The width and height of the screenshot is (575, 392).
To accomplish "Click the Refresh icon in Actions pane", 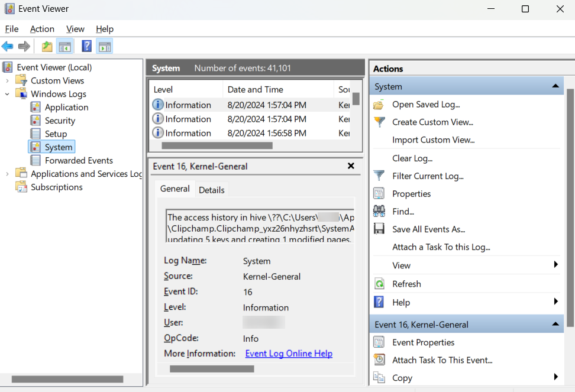I will pyautogui.click(x=379, y=284).
